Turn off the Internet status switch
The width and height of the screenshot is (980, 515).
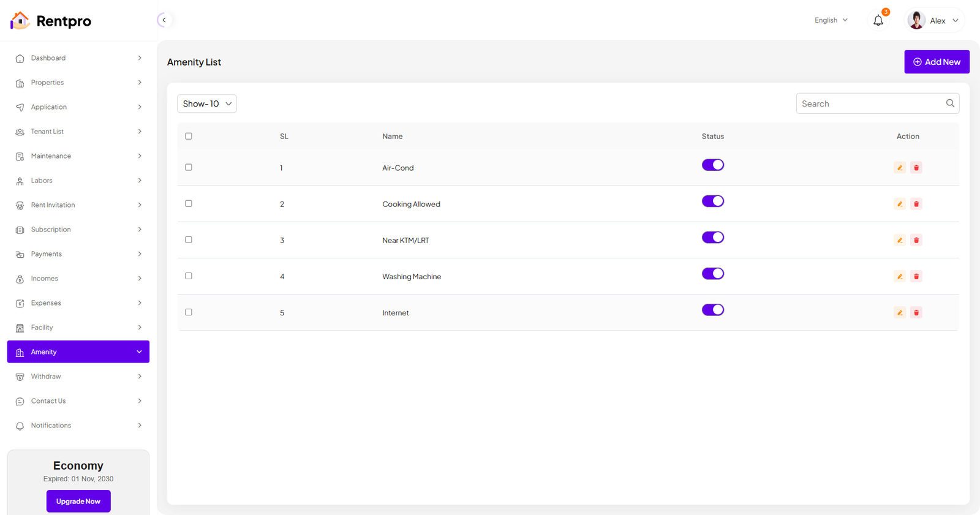712,310
